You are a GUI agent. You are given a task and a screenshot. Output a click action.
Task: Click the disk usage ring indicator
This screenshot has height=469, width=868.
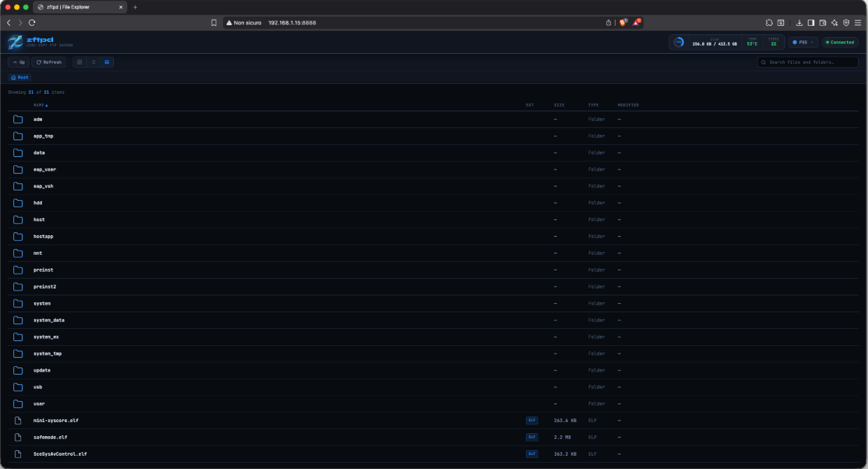click(x=678, y=42)
